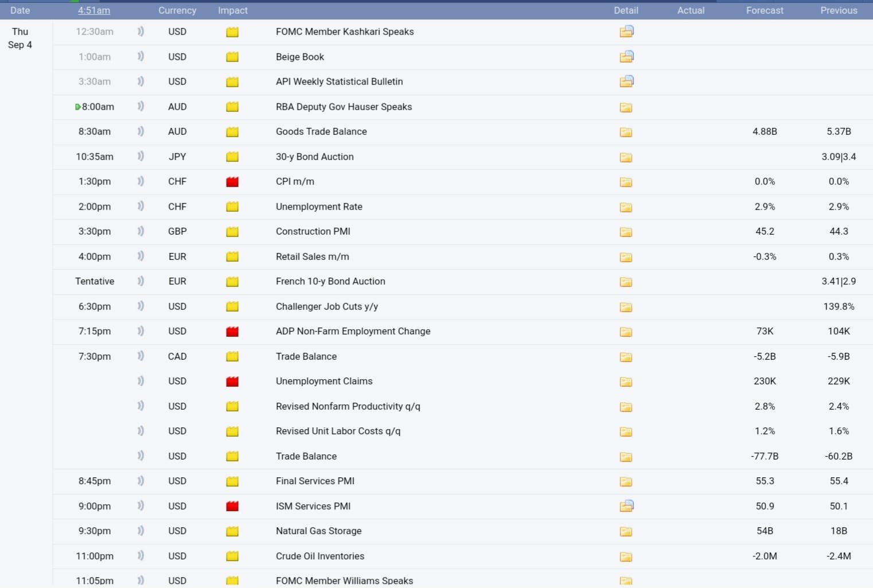Open detail folder for CHF Unemployment Rate
873x588 pixels.
[x=626, y=207]
